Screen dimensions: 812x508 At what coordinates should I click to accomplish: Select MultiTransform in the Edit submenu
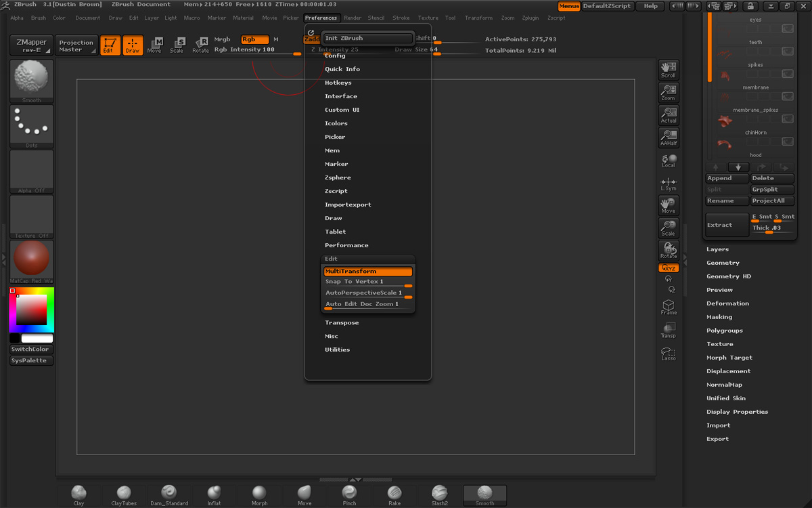coord(367,271)
